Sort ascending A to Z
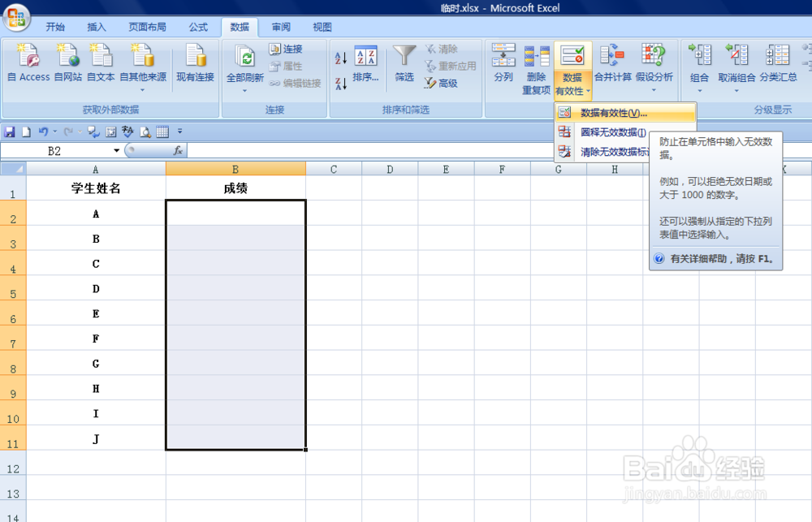This screenshot has width=812, height=522. coord(340,58)
